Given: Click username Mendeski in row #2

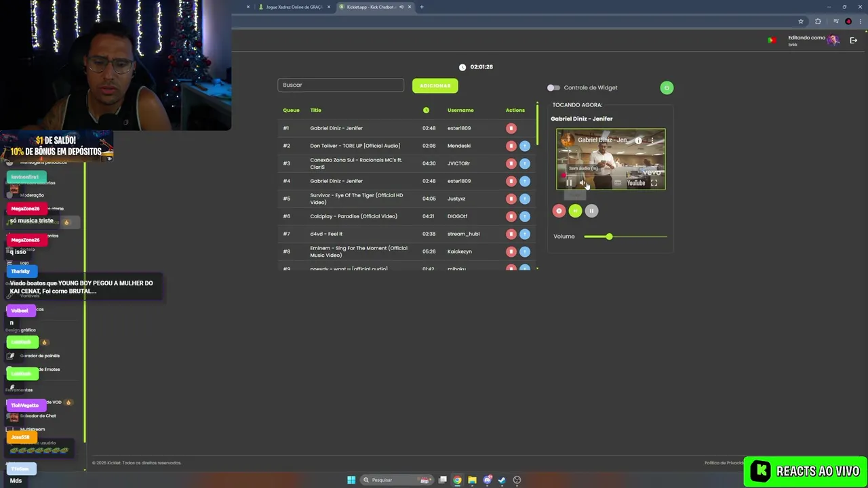Looking at the screenshot, I should 459,146.
